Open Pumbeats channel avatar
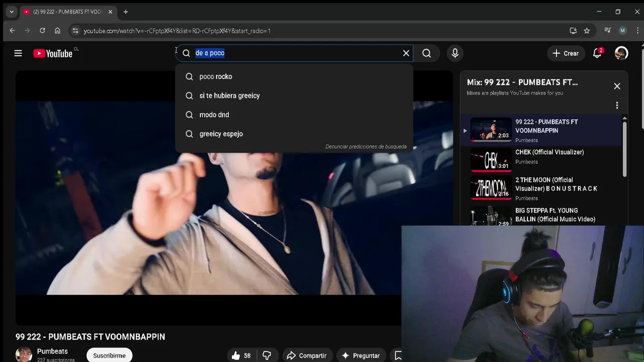The height and width of the screenshot is (362, 644). click(24, 354)
